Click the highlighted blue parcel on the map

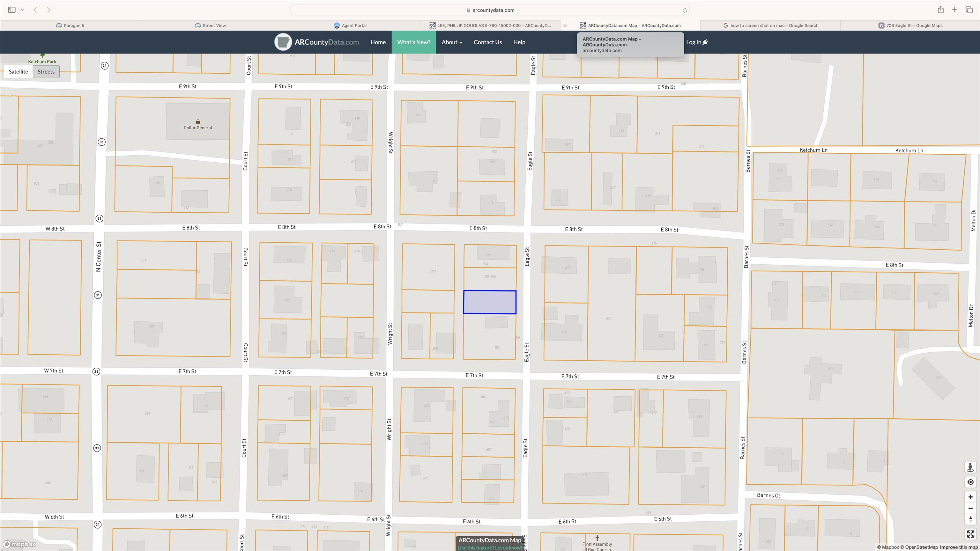490,302
